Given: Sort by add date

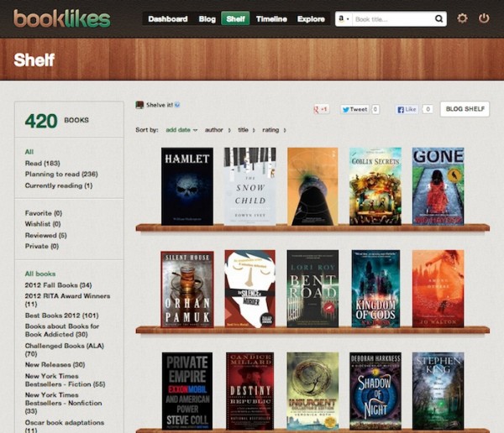Looking at the screenshot, I should tap(181, 130).
